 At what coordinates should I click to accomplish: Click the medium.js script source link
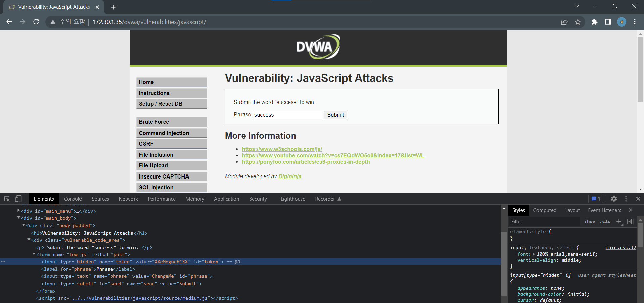(x=140, y=298)
